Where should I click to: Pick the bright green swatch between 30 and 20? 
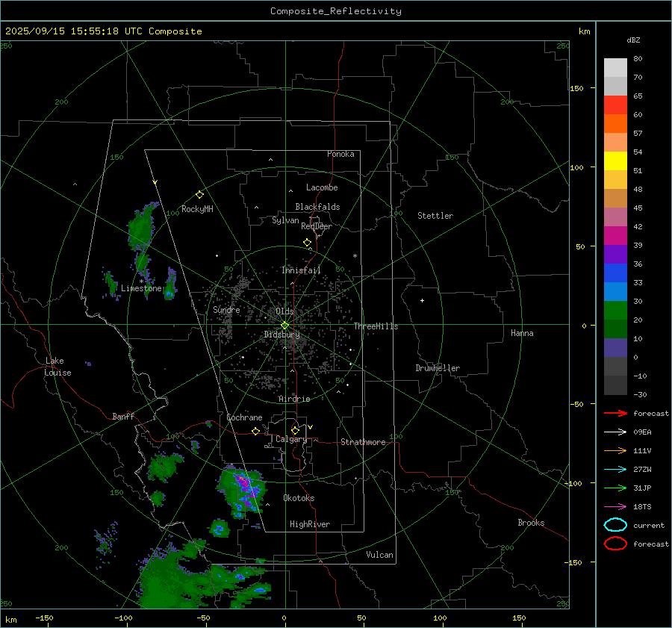tap(615, 311)
